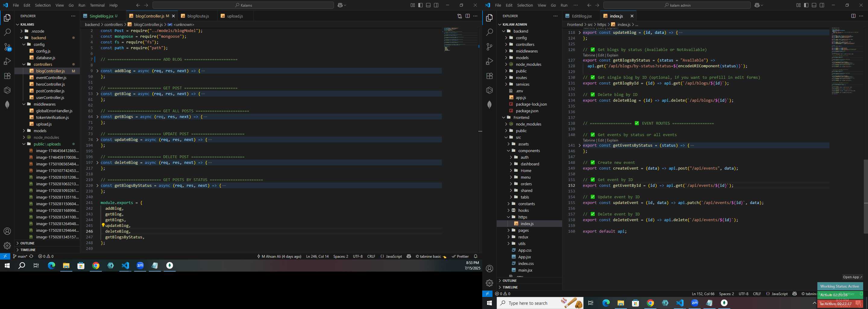Switch to blogRoute.js tab

[x=198, y=16]
